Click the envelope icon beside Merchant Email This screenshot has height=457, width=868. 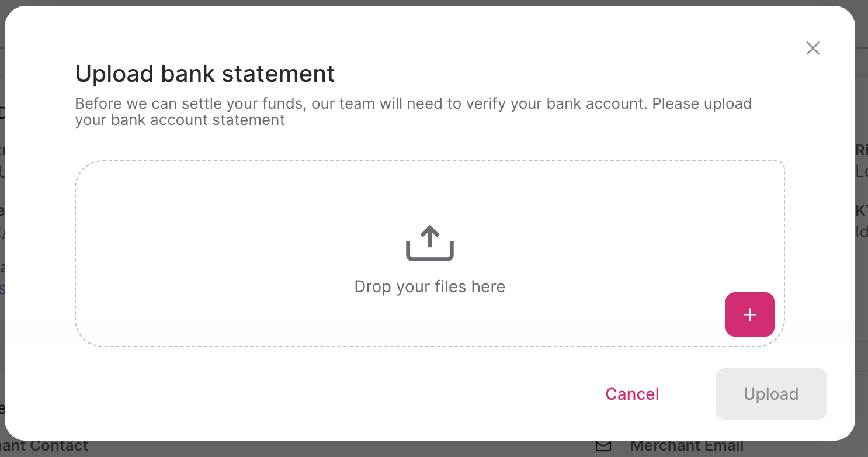click(602, 445)
